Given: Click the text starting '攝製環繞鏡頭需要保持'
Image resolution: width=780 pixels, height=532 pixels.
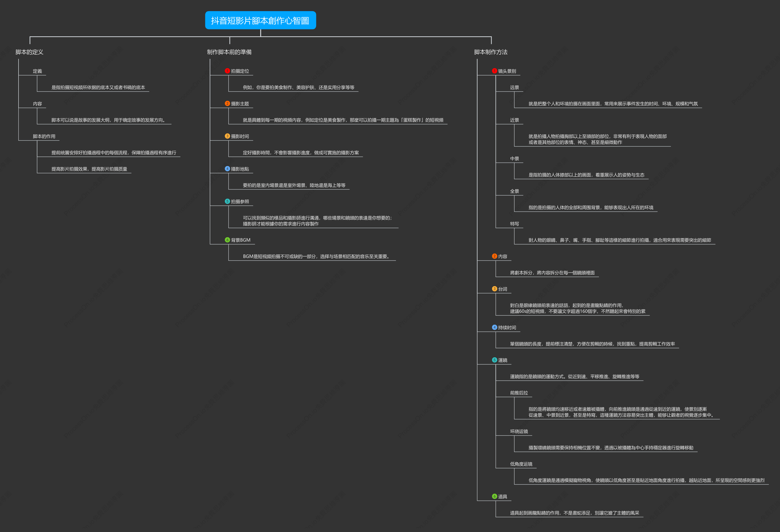Looking at the screenshot, I should (611, 447).
